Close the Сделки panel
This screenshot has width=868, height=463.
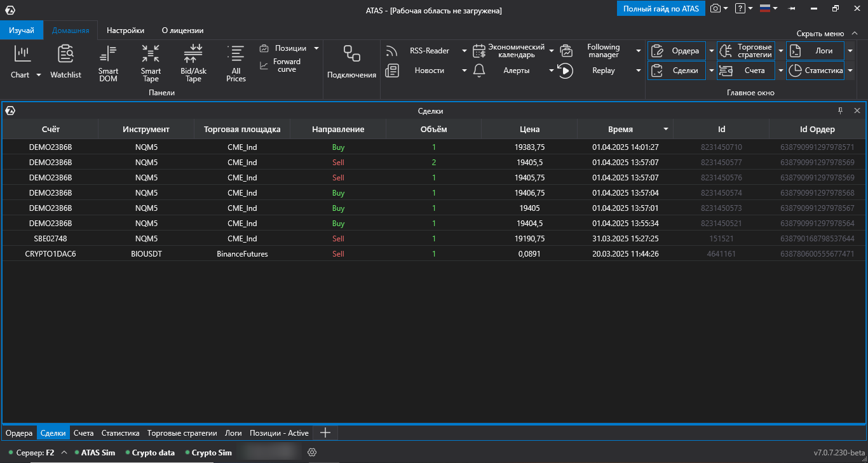tap(857, 111)
